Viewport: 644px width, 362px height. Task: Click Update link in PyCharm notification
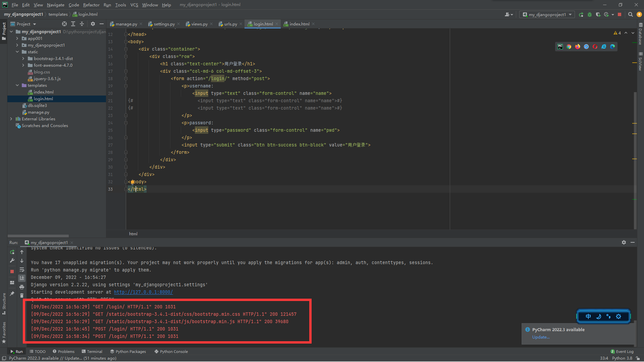pos(541,337)
